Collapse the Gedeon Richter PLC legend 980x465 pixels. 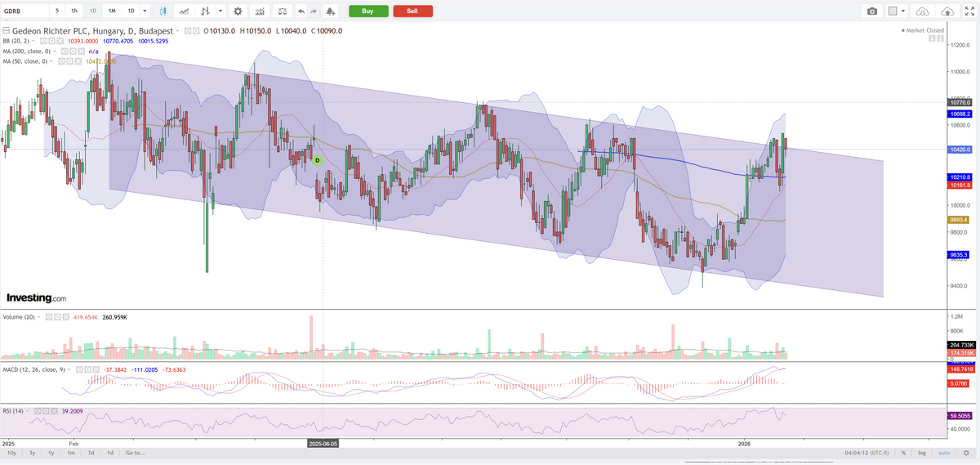point(7,30)
